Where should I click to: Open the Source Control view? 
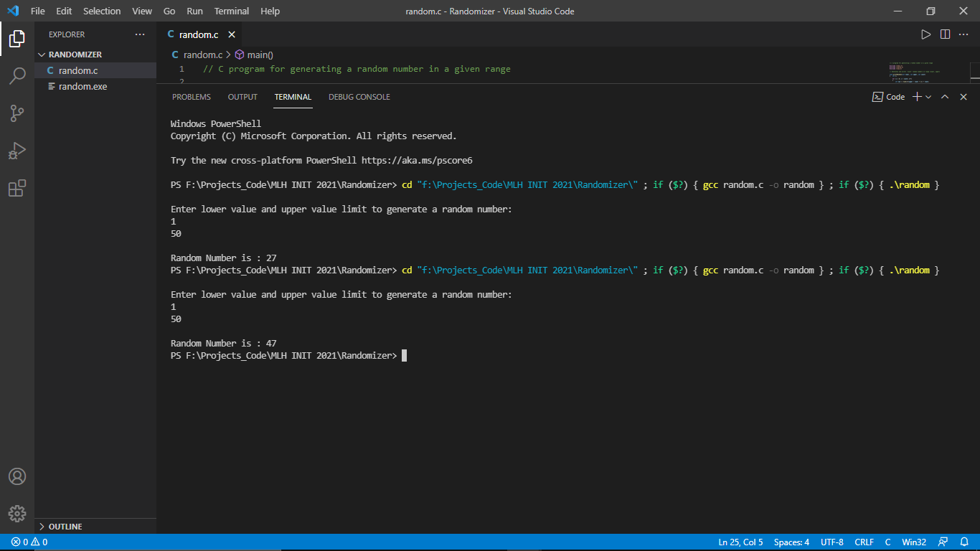[17, 113]
